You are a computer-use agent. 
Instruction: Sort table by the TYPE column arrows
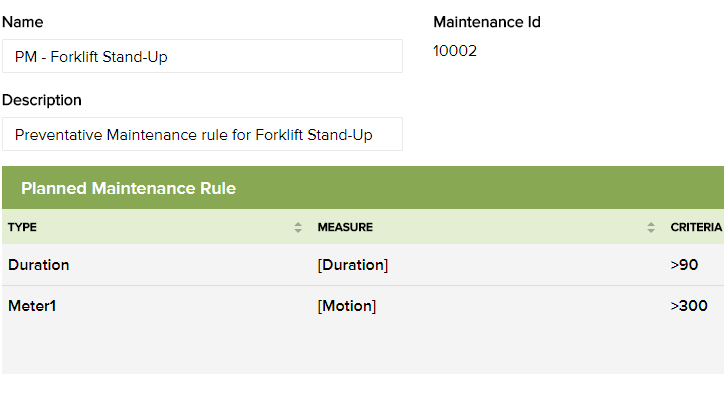(298, 227)
